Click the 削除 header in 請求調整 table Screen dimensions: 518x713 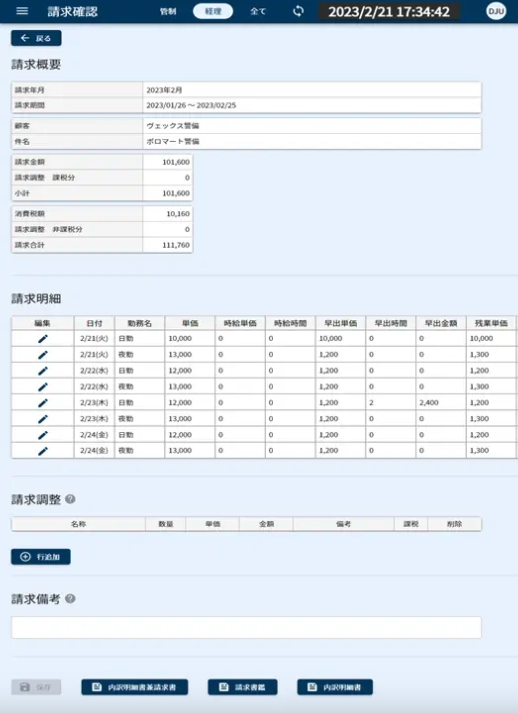click(454, 524)
